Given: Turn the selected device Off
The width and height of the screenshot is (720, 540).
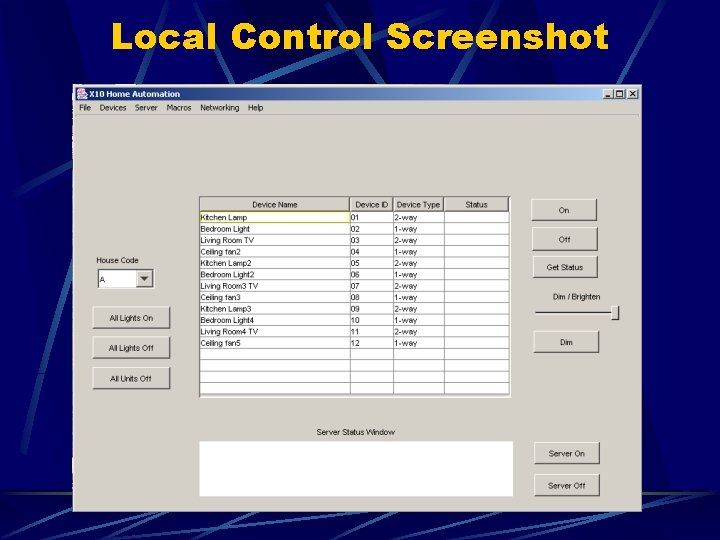Looking at the screenshot, I should (x=564, y=239).
